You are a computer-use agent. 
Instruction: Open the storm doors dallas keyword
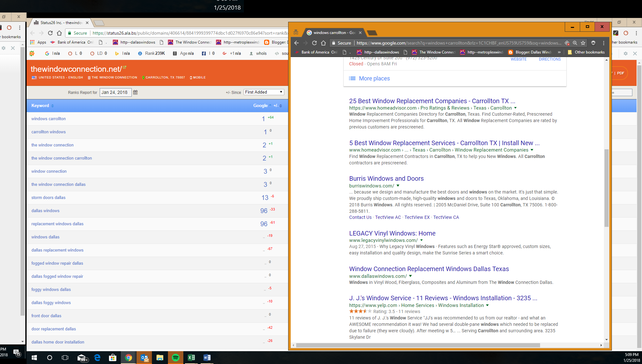point(48,197)
